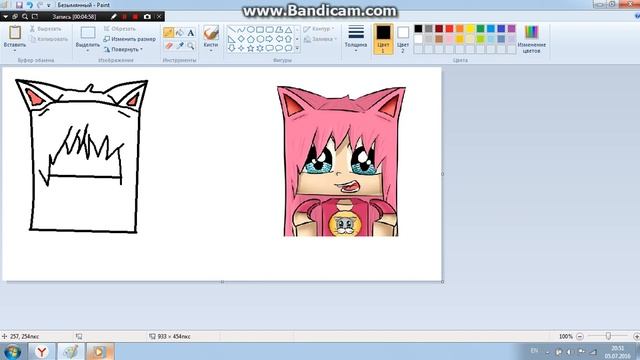Click the 100% zoom level text
Image resolution: width=640 pixels, height=360 pixels.
566,336
